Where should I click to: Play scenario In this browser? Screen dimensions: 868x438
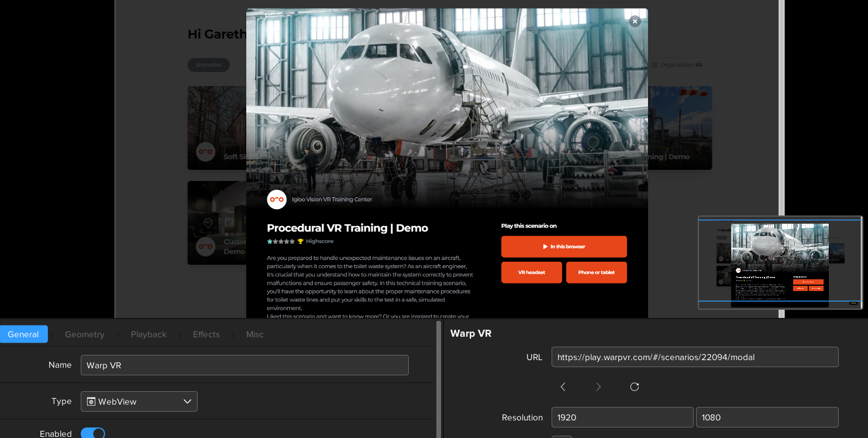[564, 247]
